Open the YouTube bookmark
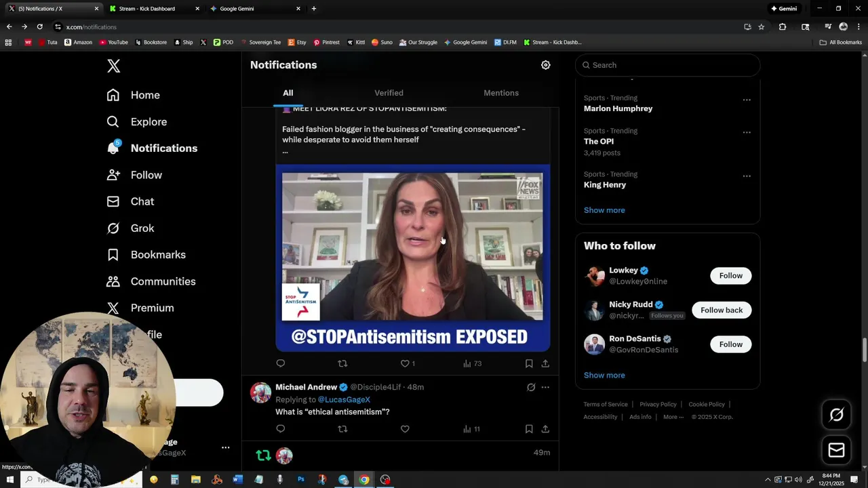The image size is (868, 488). pos(113,42)
